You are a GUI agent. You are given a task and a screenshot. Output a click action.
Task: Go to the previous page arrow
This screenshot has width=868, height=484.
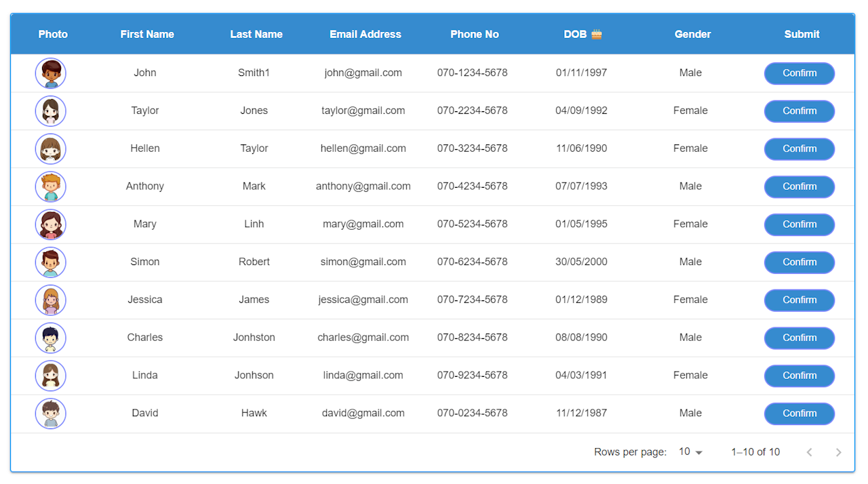[809, 452]
